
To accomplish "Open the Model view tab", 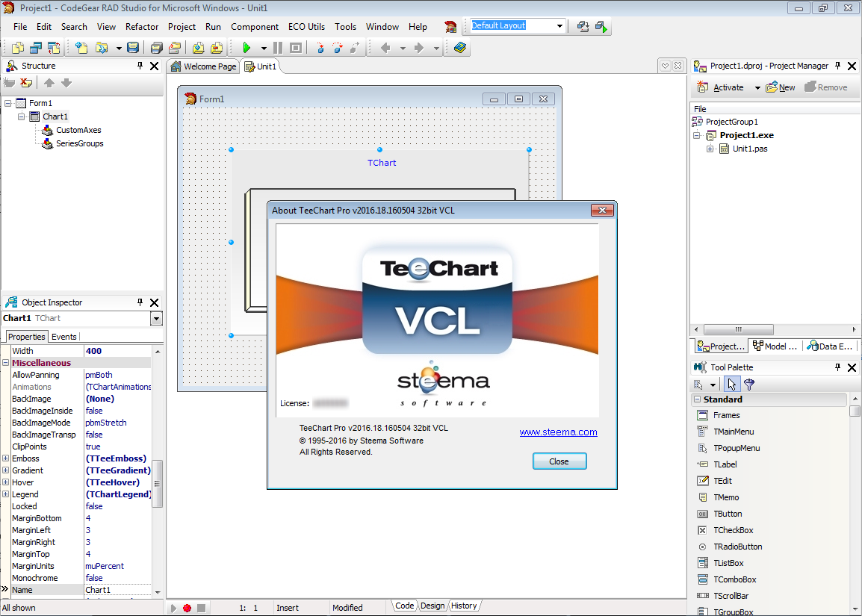I will [775, 346].
